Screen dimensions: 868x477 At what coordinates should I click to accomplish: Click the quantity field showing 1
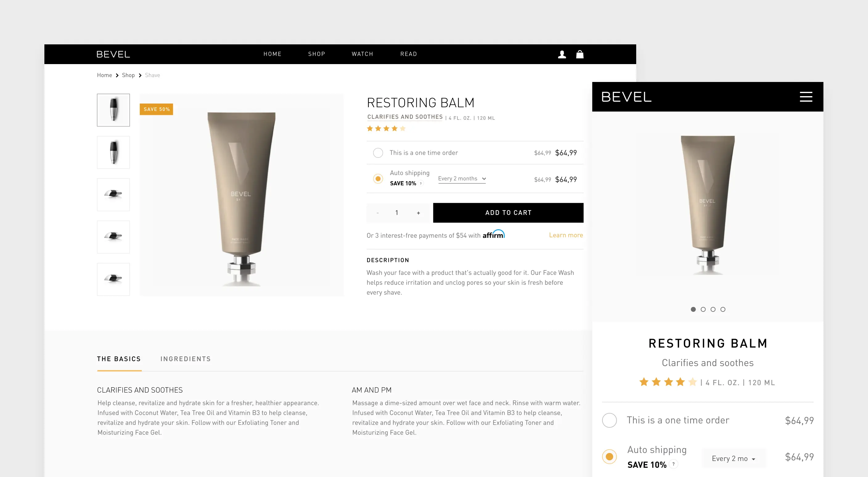click(x=397, y=213)
